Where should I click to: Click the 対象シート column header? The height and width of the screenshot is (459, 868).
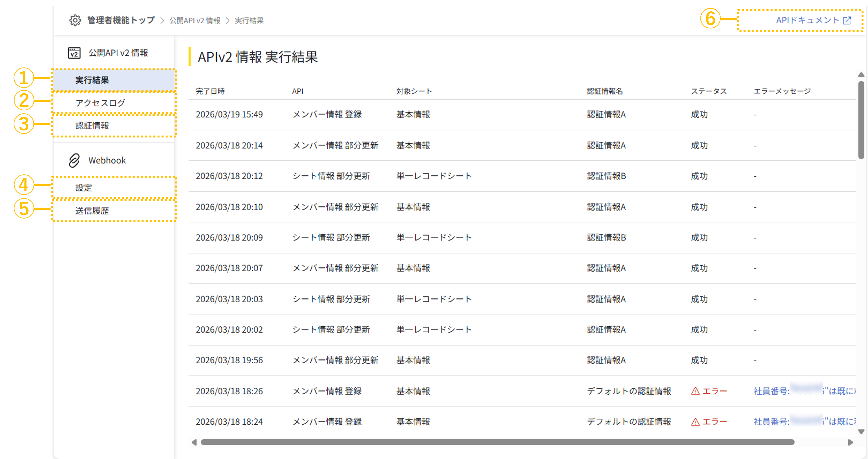coord(414,91)
